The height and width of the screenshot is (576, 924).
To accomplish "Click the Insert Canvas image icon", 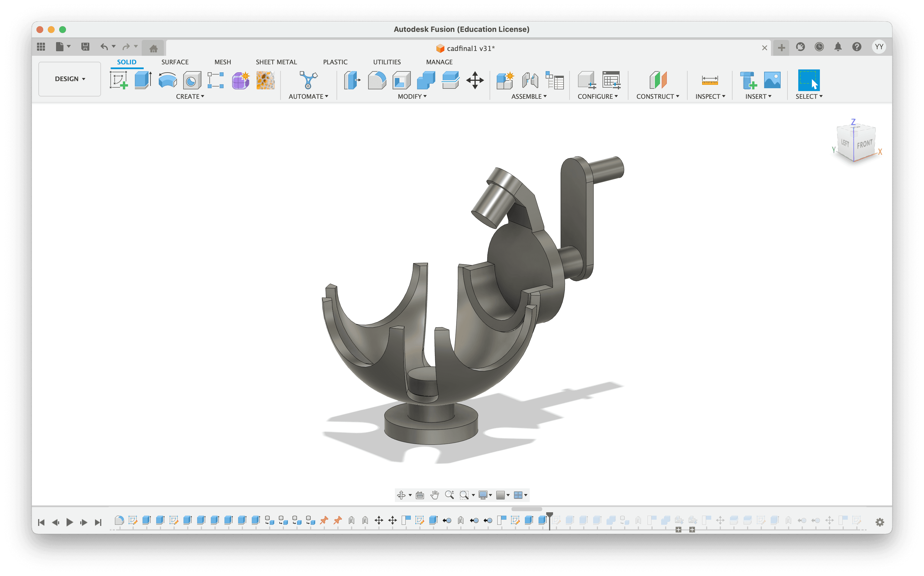I will (772, 80).
